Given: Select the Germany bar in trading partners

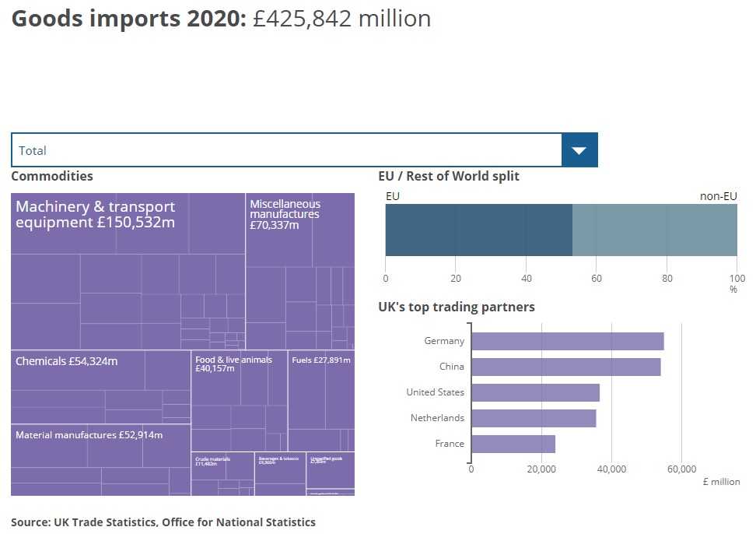Looking at the screenshot, I should 567,341.
